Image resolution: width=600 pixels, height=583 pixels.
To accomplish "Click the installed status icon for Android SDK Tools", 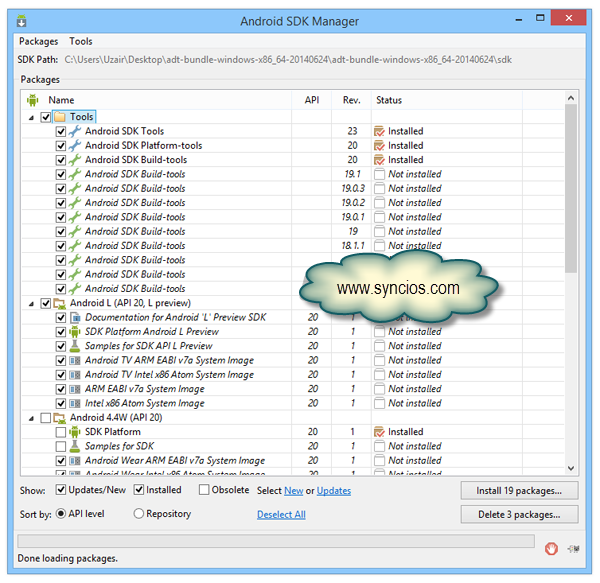I will [x=379, y=131].
